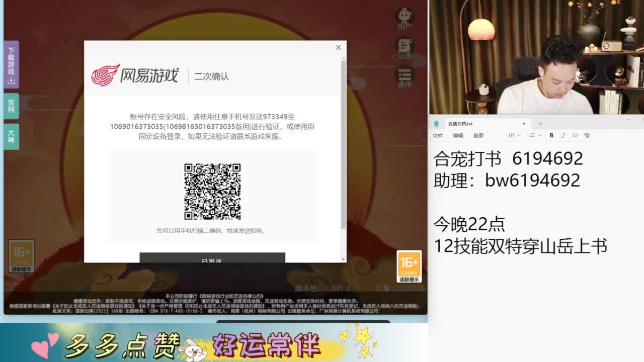644x362 pixels.
Task: Close the 直播文档.txt tab
Action: tap(524, 124)
